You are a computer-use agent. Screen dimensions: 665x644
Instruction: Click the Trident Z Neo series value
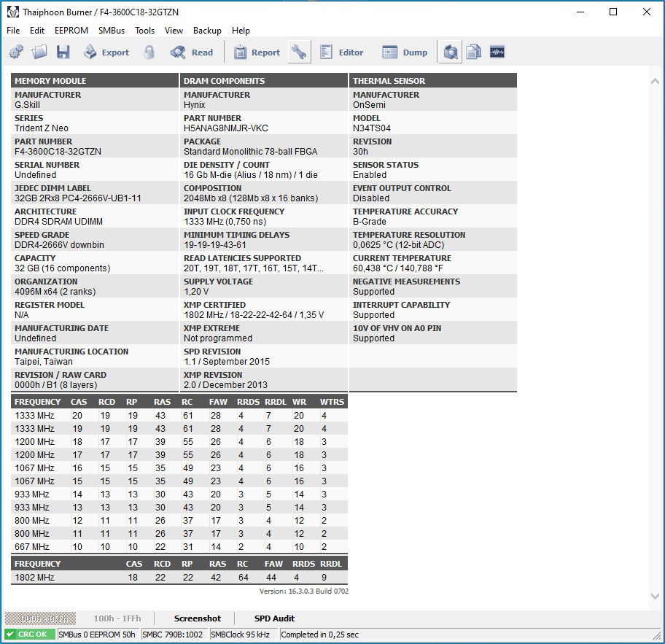[42, 128]
